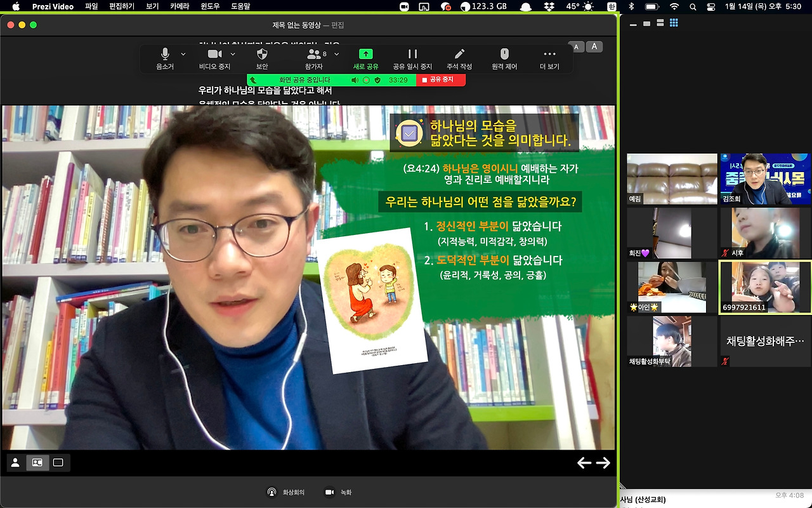Switch to presenter-only view in Prezi
812x508 pixels.
[16, 463]
